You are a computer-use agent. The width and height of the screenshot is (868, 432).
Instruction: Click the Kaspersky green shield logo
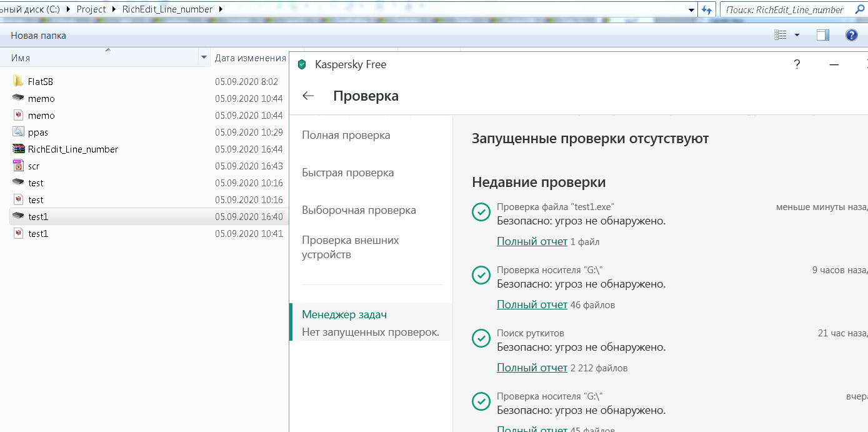302,64
